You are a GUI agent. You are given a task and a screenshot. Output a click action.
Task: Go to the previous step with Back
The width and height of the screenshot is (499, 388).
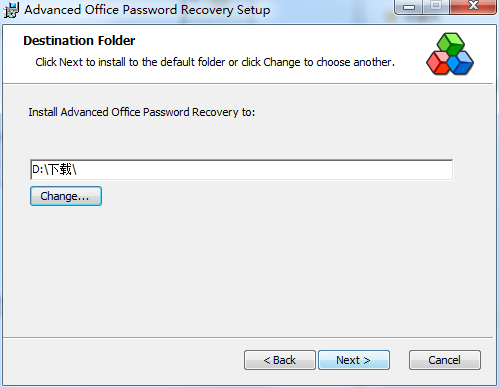point(280,360)
